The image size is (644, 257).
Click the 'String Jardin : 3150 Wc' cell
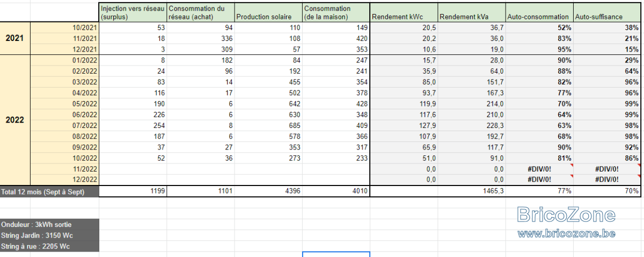click(49, 235)
